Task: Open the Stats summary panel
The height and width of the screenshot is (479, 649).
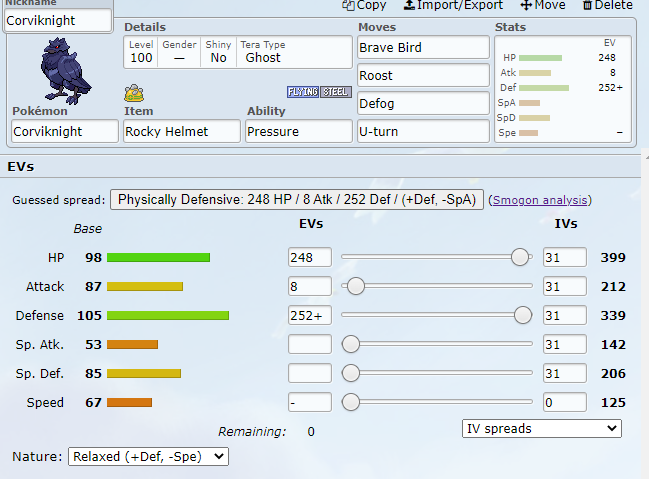Action: [x=563, y=89]
